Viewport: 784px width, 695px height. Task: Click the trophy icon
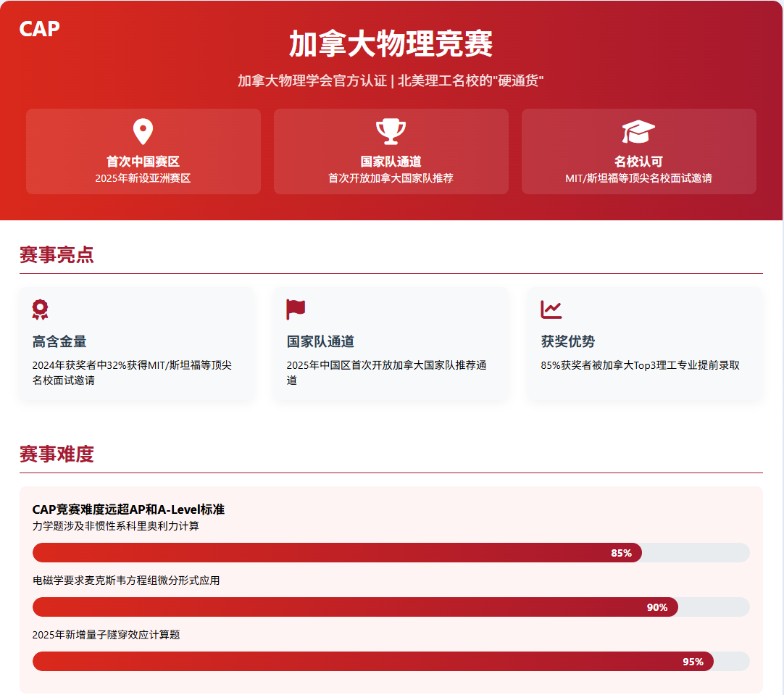click(391, 131)
